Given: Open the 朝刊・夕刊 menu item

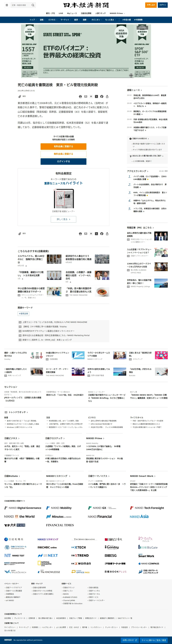Looking at the screenshot, I should click(50, 13).
